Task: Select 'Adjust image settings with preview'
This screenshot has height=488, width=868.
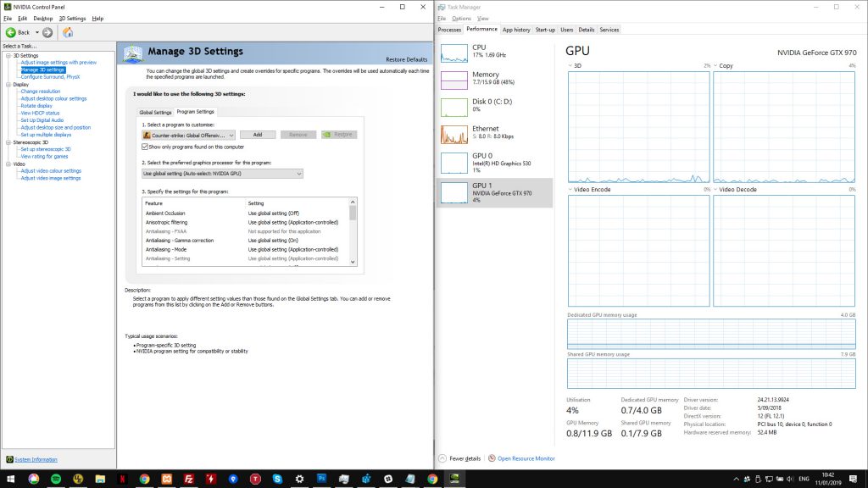Action: pyautogui.click(x=58, y=63)
